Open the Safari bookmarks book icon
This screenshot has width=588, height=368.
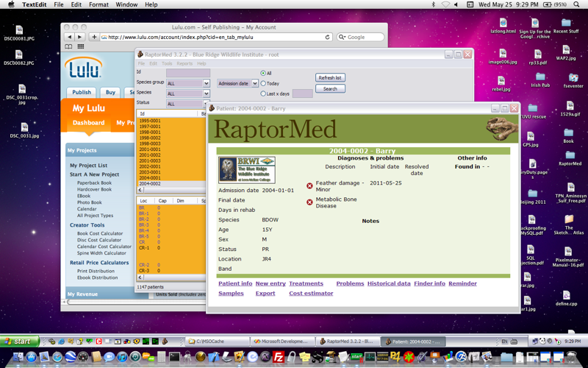68,46
